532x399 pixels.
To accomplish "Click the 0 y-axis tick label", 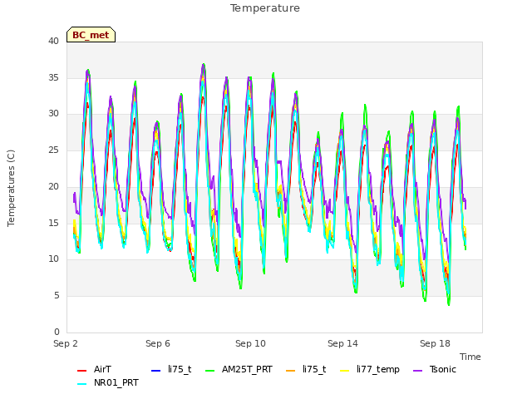I will click(x=57, y=332).
